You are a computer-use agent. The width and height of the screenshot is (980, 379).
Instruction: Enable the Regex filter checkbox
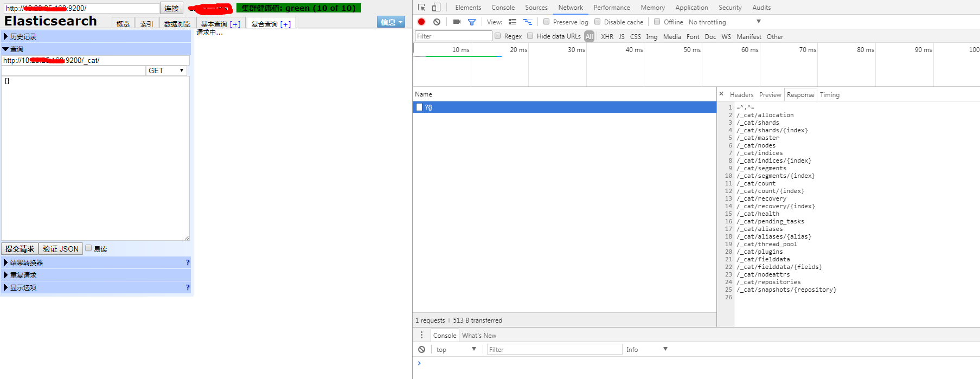click(497, 36)
